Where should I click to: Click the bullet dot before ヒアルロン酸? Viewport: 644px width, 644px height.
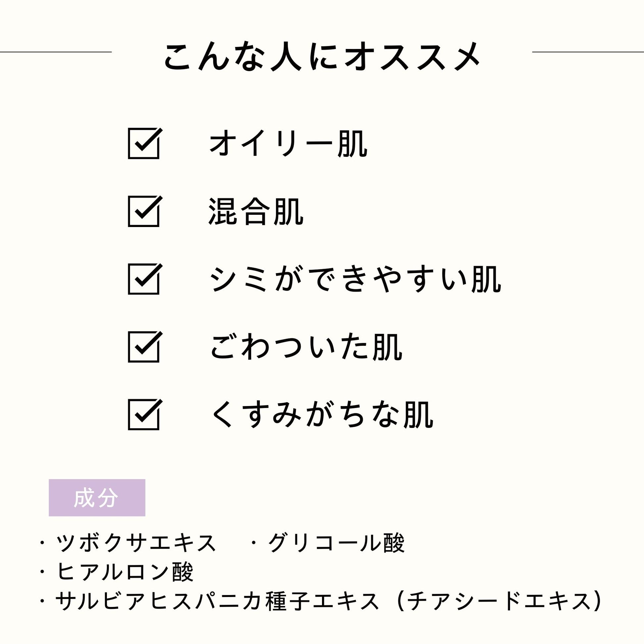click(42, 572)
